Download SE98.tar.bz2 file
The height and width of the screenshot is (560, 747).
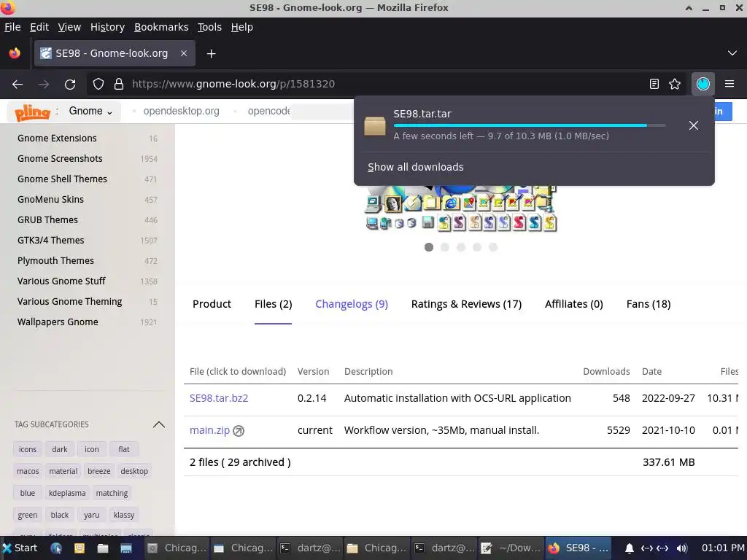tap(219, 399)
